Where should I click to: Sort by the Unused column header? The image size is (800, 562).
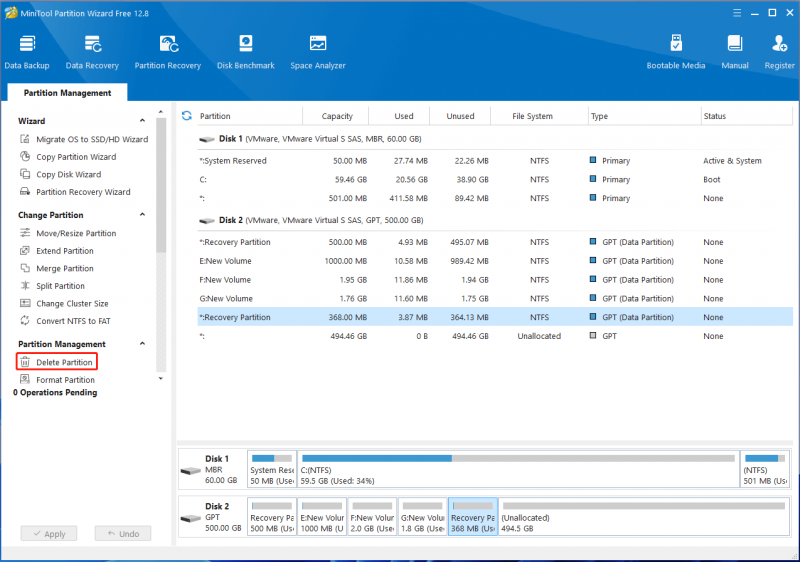click(x=460, y=116)
